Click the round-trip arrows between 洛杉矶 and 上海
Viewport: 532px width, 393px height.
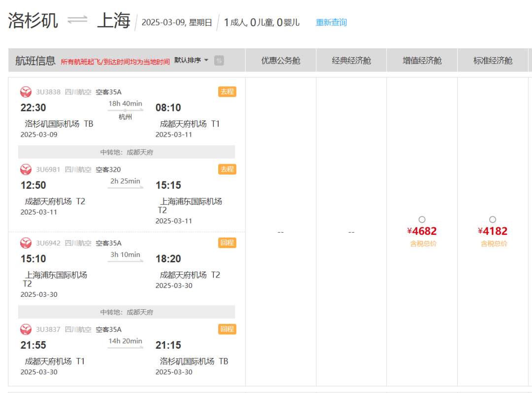click(x=77, y=20)
